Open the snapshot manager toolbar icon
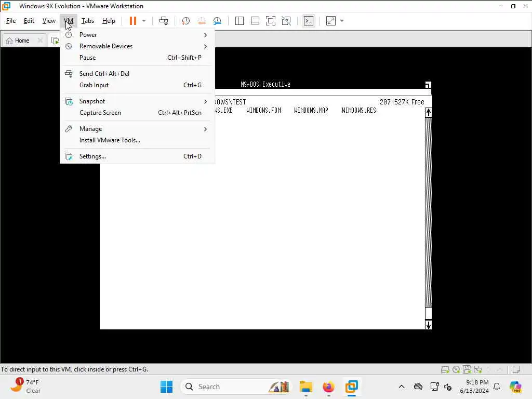This screenshot has width=532, height=399. tap(217, 21)
